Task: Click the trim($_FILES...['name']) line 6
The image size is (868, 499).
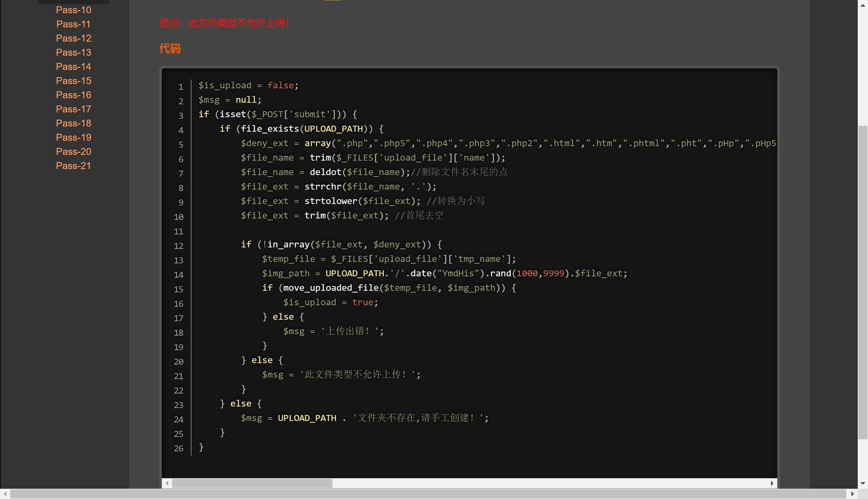Action: click(373, 158)
